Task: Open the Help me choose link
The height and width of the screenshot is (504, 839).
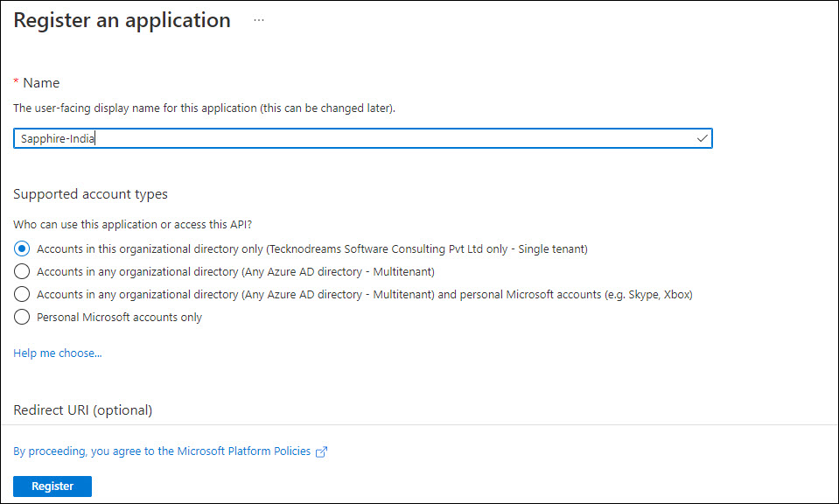Action: 58,353
